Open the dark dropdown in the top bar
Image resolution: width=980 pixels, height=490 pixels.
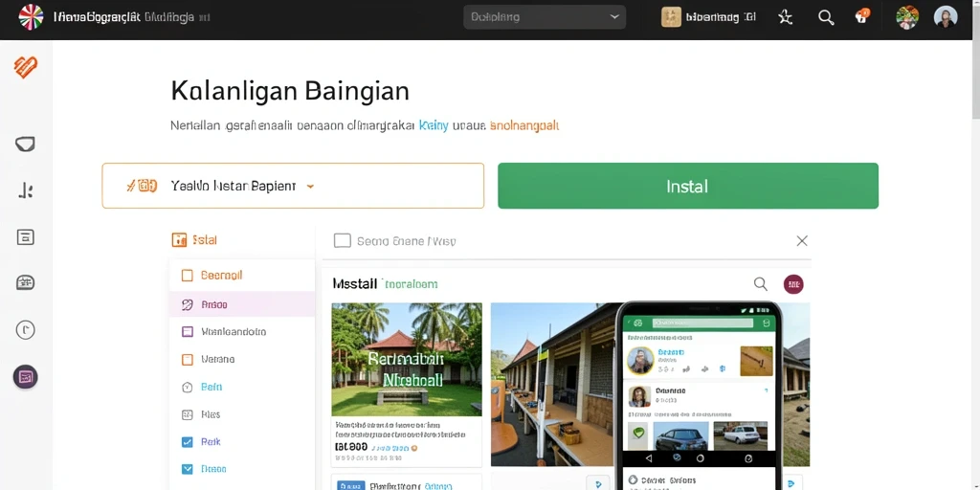tap(545, 17)
